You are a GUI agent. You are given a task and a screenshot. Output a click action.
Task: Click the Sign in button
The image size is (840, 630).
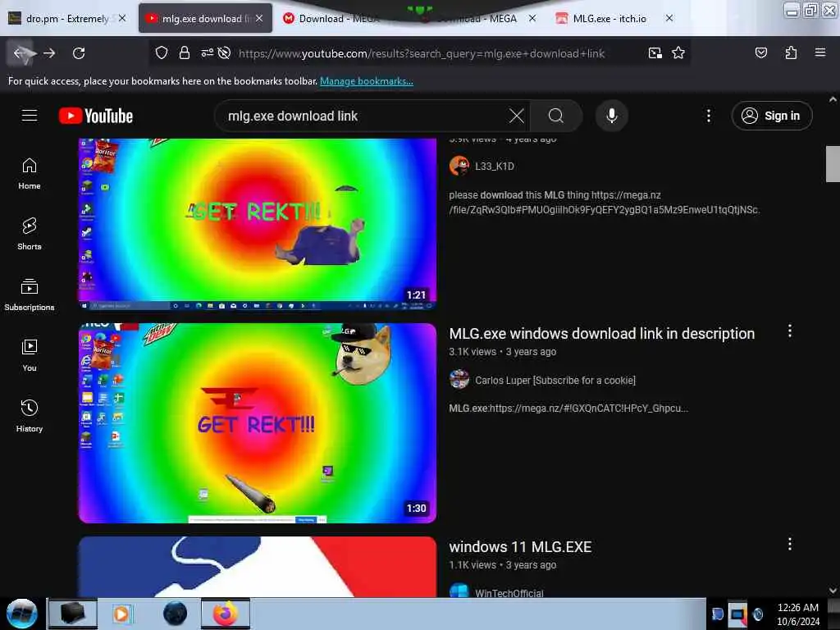[x=771, y=116]
